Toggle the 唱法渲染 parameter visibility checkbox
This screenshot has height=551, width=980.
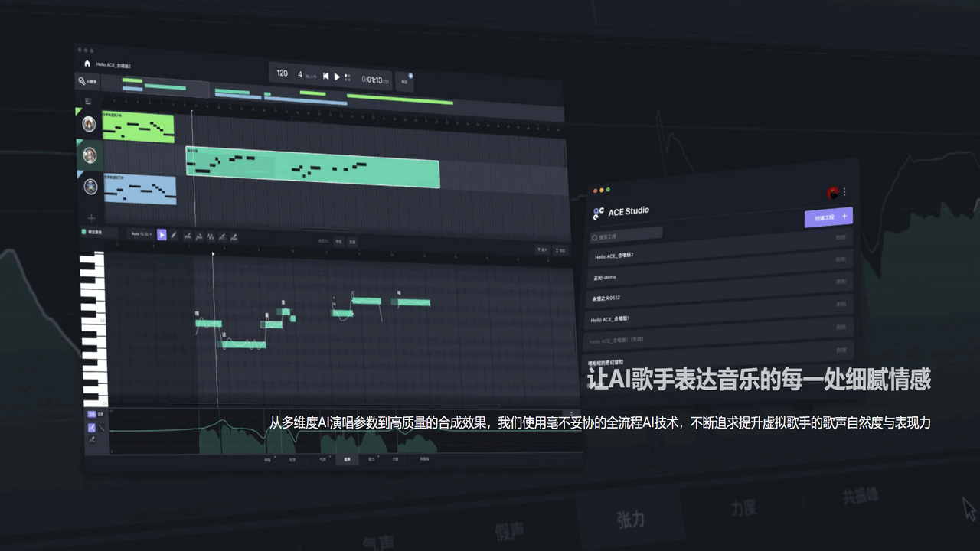[x=83, y=233]
